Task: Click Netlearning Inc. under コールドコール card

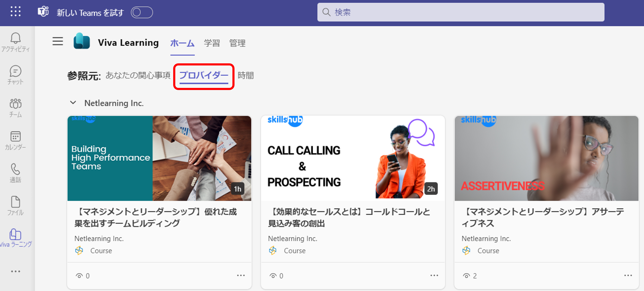Action: coord(293,238)
